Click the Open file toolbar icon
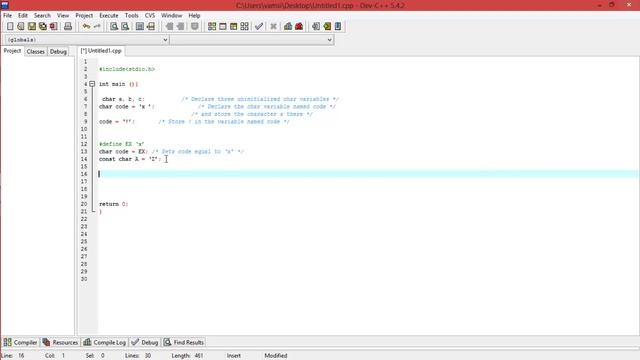The image size is (640, 360). point(21,27)
